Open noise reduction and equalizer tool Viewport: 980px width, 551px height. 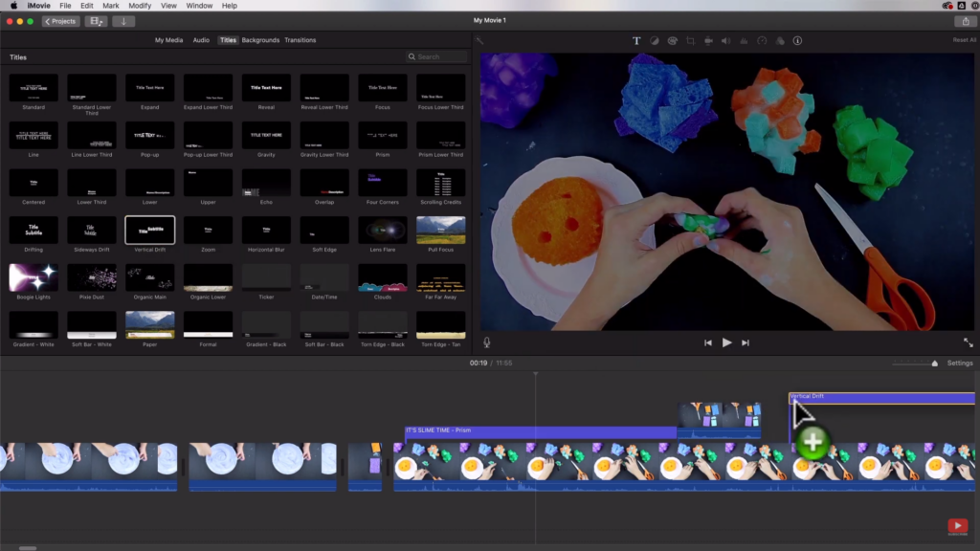pyautogui.click(x=744, y=40)
